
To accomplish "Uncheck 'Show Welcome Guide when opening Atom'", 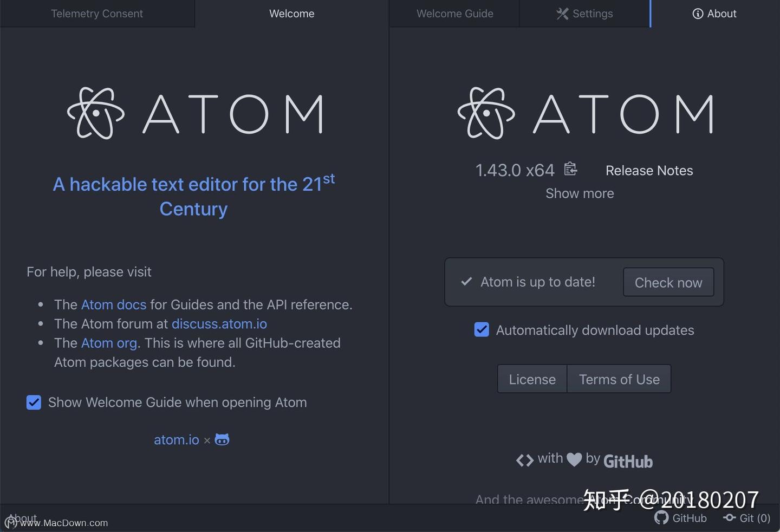I will (x=34, y=402).
